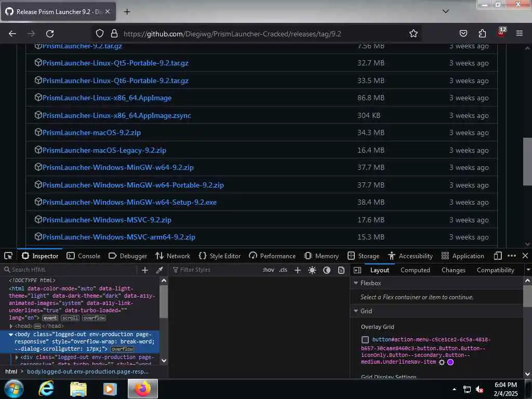The image size is (532, 399).
Task: Open the tracking protection shield
Action: click(x=99, y=34)
